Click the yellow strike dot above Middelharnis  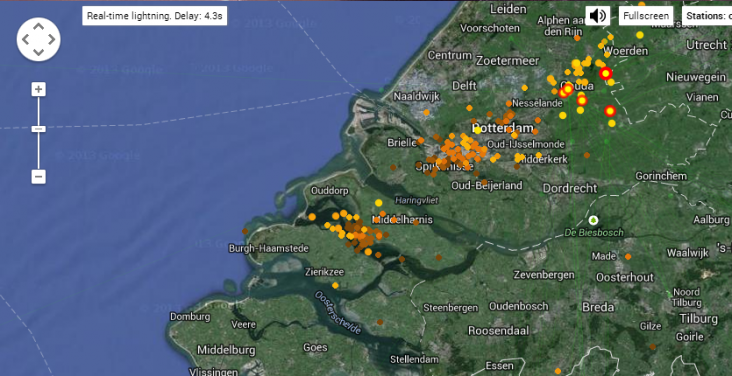coord(379,203)
